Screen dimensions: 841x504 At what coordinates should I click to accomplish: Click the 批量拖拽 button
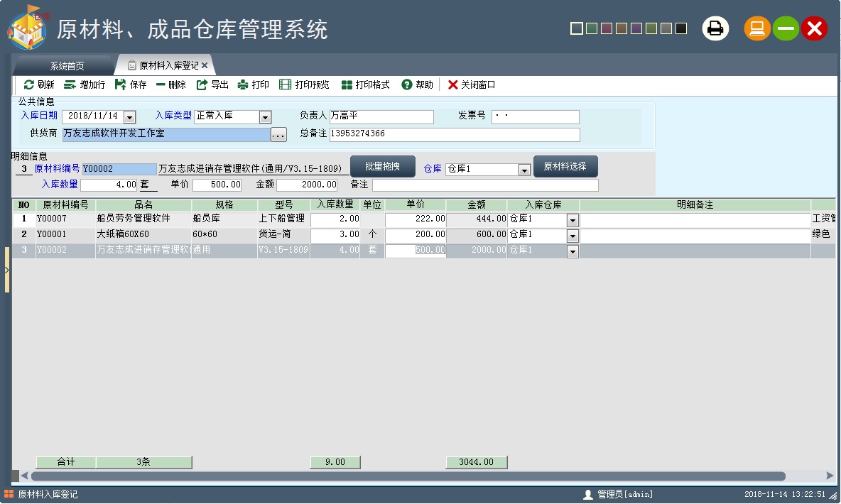tap(382, 167)
